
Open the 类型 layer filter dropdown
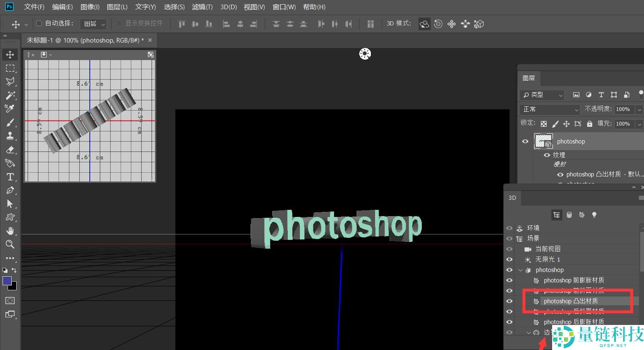point(542,95)
